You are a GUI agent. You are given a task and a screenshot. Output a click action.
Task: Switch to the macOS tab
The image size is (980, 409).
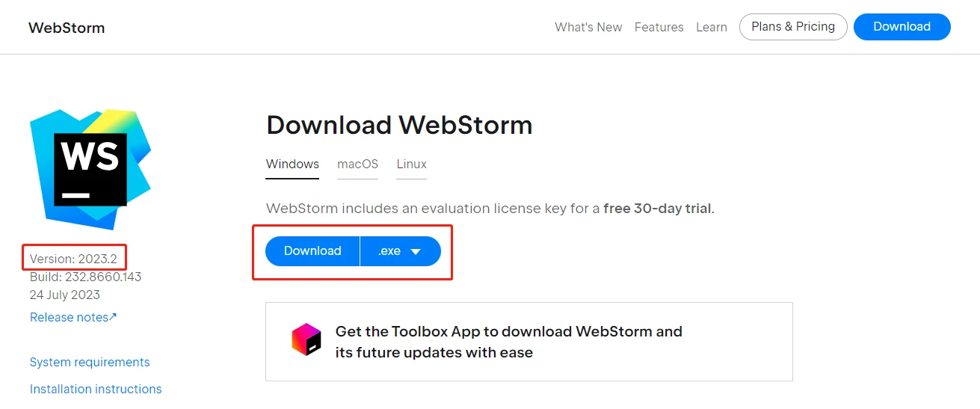(x=357, y=164)
